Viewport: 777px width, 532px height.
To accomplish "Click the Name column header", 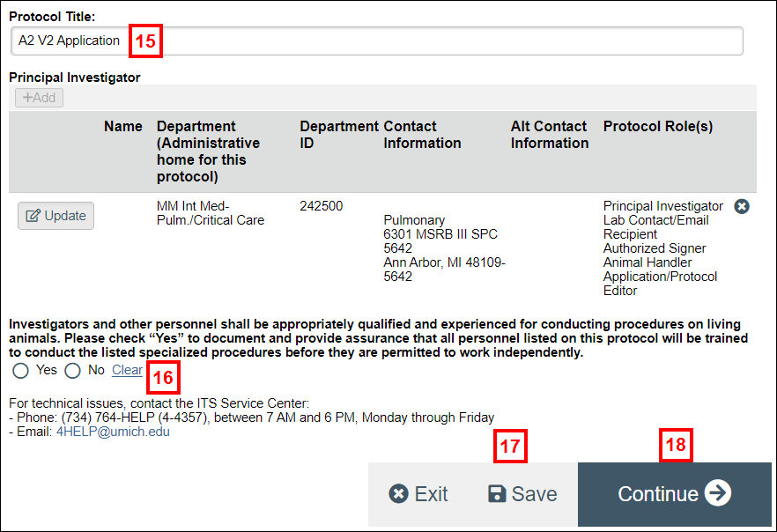I will tap(122, 127).
